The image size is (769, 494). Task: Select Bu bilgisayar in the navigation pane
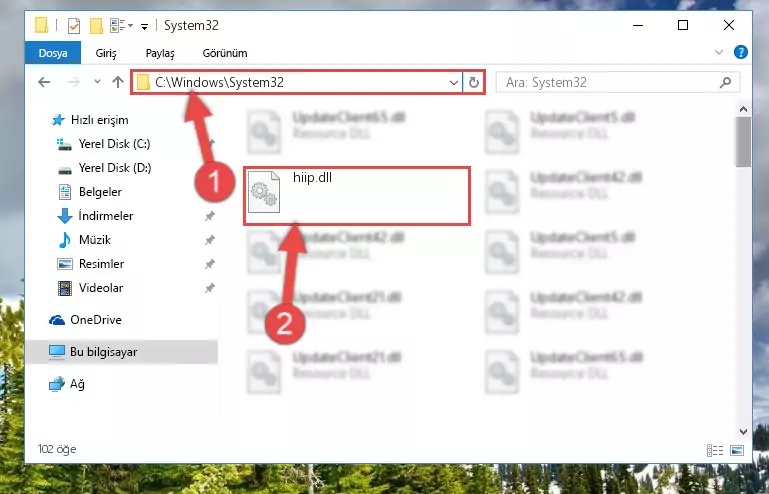coord(103,352)
